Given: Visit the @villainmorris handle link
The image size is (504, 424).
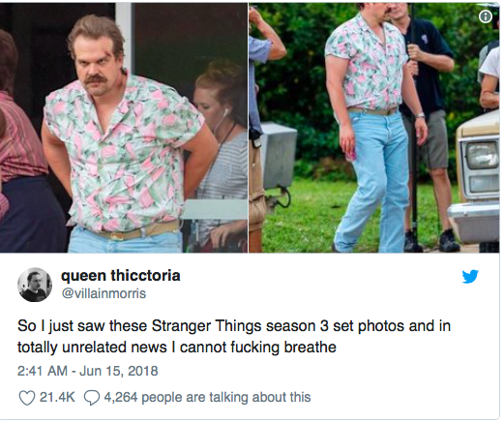Looking at the screenshot, I should (x=104, y=293).
